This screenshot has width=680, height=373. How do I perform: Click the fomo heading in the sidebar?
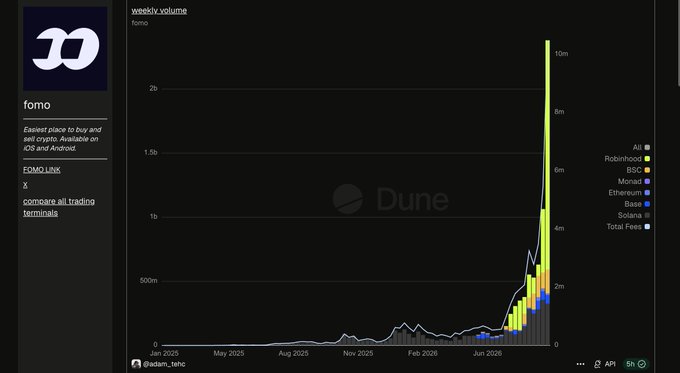(x=37, y=105)
